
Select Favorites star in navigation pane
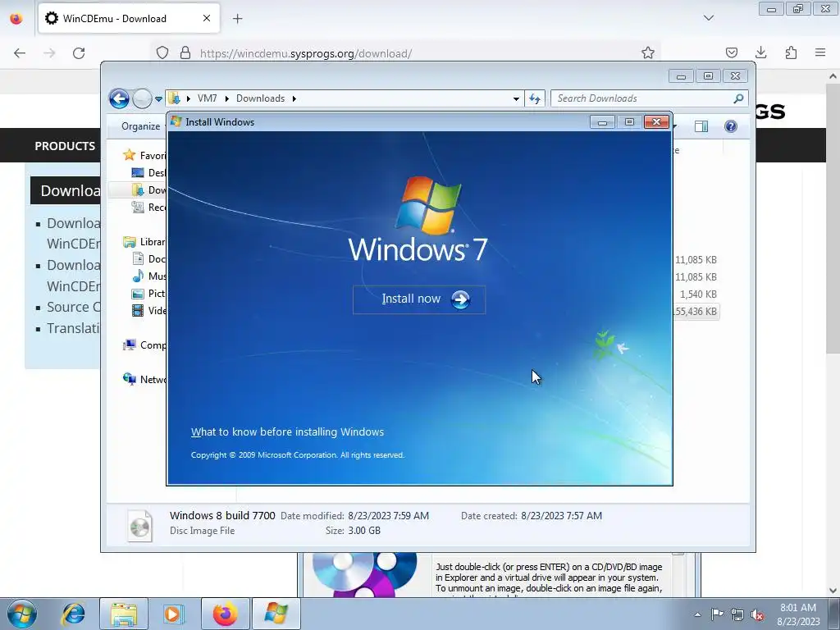pos(129,155)
